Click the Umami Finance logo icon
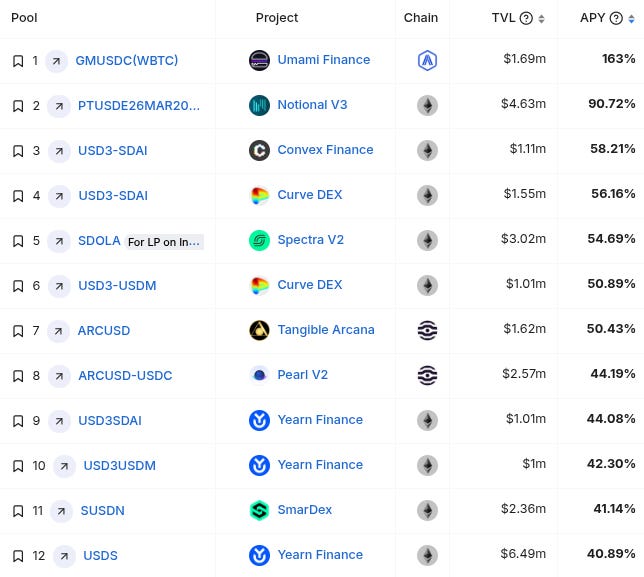 (260, 60)
